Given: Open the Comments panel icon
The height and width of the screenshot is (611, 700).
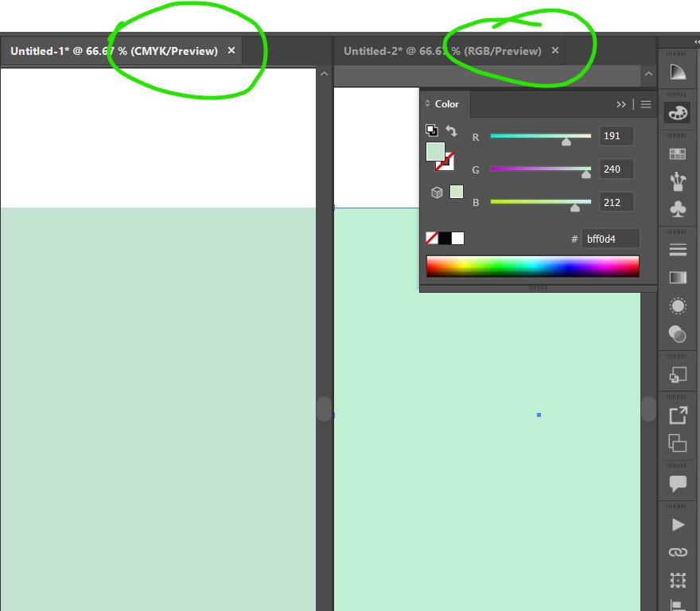Looking at the screenshot, I should tap(678, 483).
